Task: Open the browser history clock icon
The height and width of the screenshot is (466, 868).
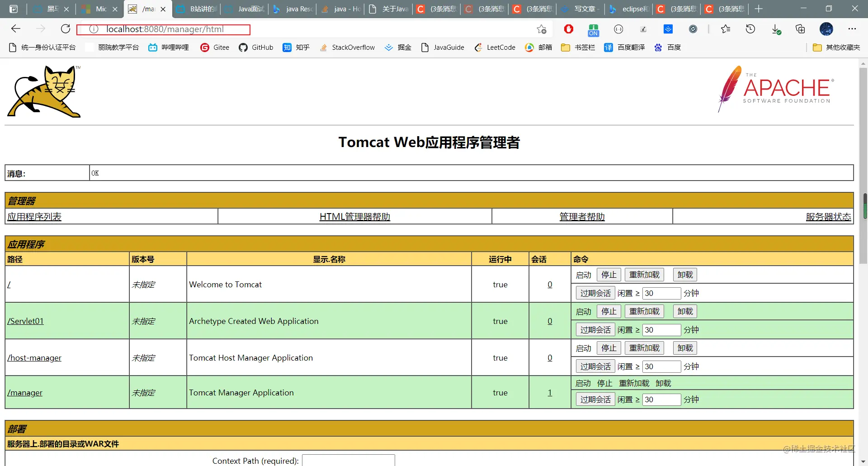Action: 750,29
